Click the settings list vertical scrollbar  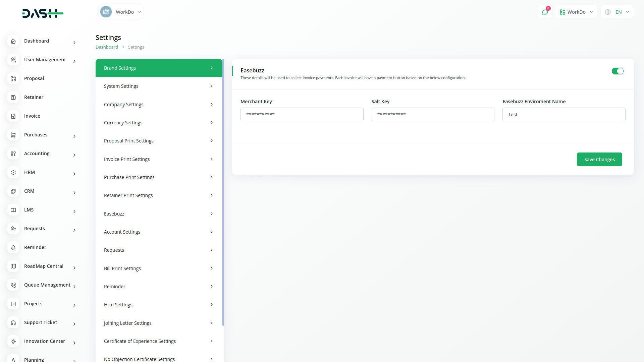(x=223, y=193)
